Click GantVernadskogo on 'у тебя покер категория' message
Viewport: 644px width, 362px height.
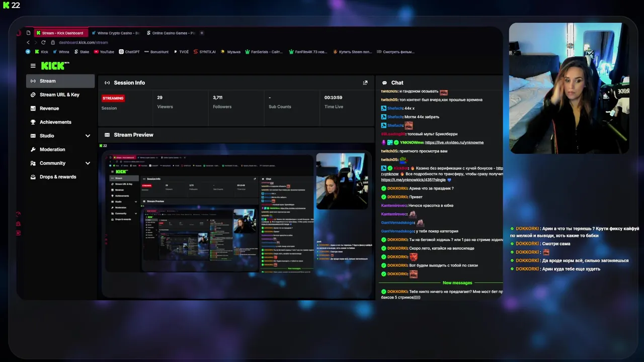click(398, 231)
